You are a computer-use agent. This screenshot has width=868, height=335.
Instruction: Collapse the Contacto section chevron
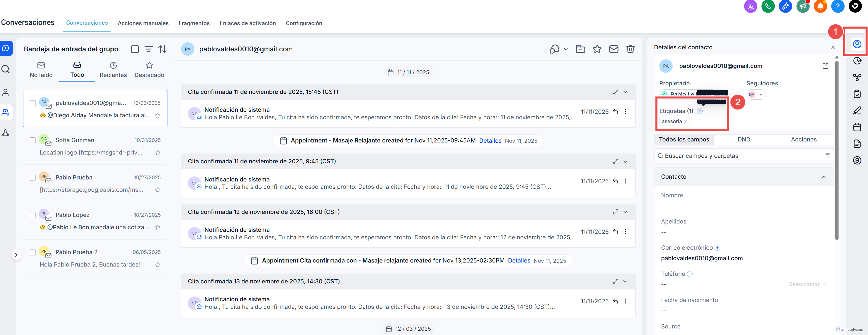[823, 177]
